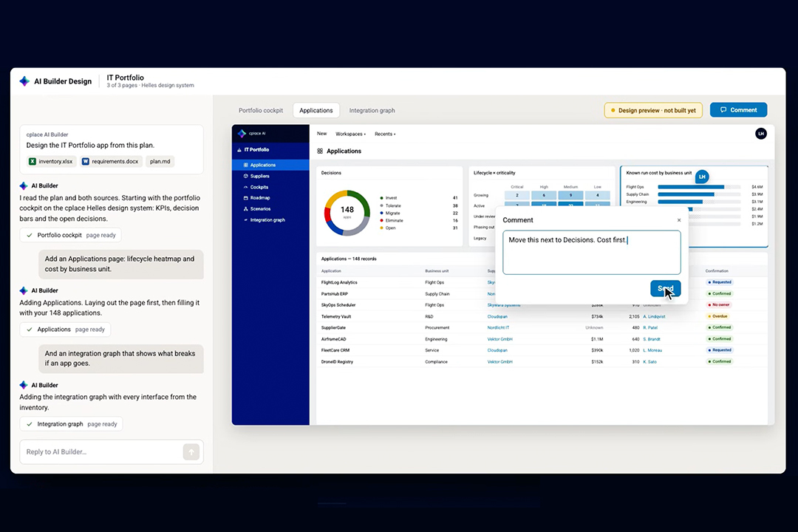The height and width of the screenshot is (532, 798).
Task: Click AI Builder avatar above 'Adding Applications' message
Action: click(24, 290)
